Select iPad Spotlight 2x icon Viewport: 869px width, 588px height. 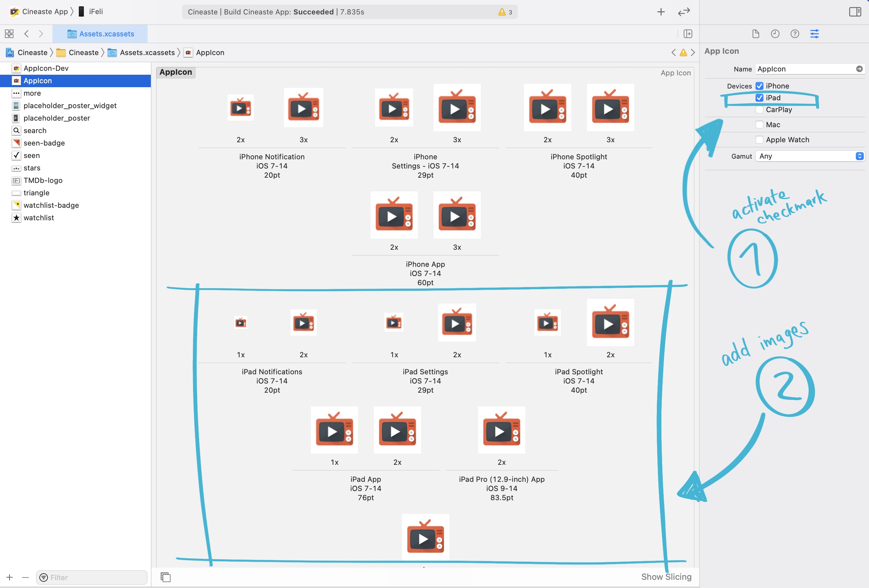[x=610, y=323]
